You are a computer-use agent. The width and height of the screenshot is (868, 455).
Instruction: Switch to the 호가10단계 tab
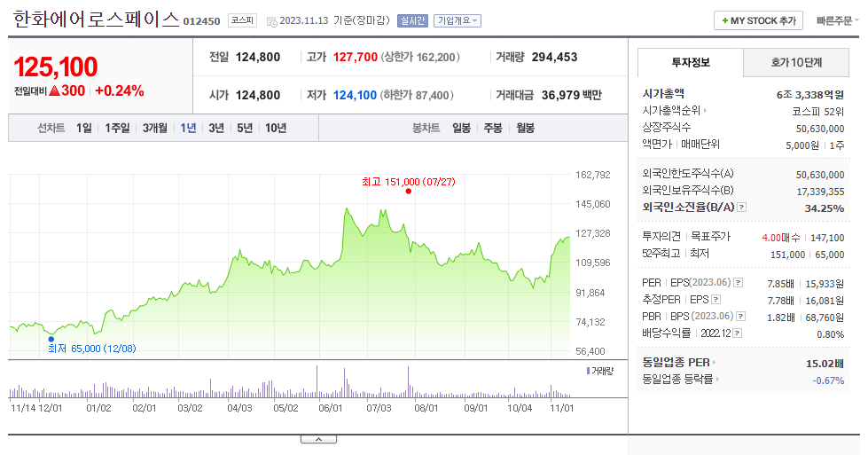pos(796,63)
